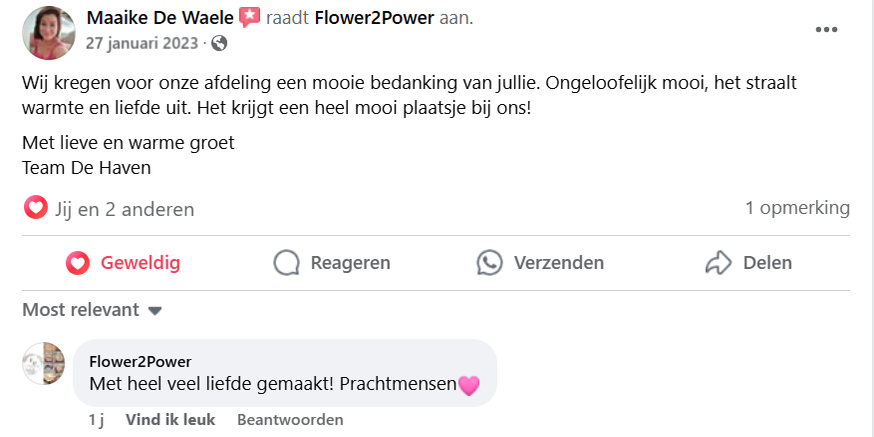Open Maaike De Waele's profile picture
The width and height of the screenshot is (874, 437).
(48, 32)
